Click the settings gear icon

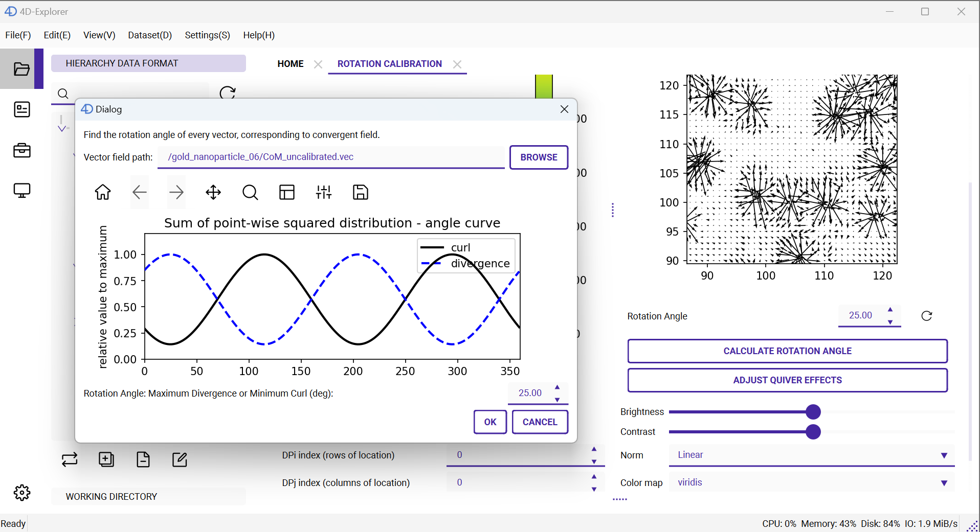tap(21, 493)
